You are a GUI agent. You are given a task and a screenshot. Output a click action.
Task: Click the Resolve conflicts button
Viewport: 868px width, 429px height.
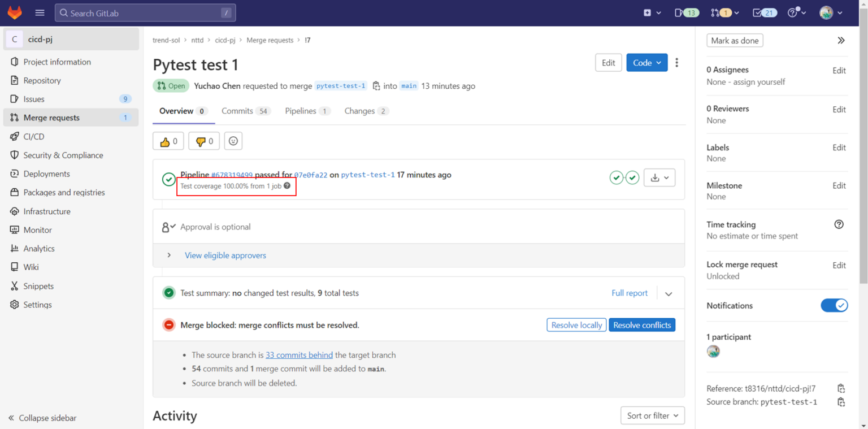click(x=642, y=324)
